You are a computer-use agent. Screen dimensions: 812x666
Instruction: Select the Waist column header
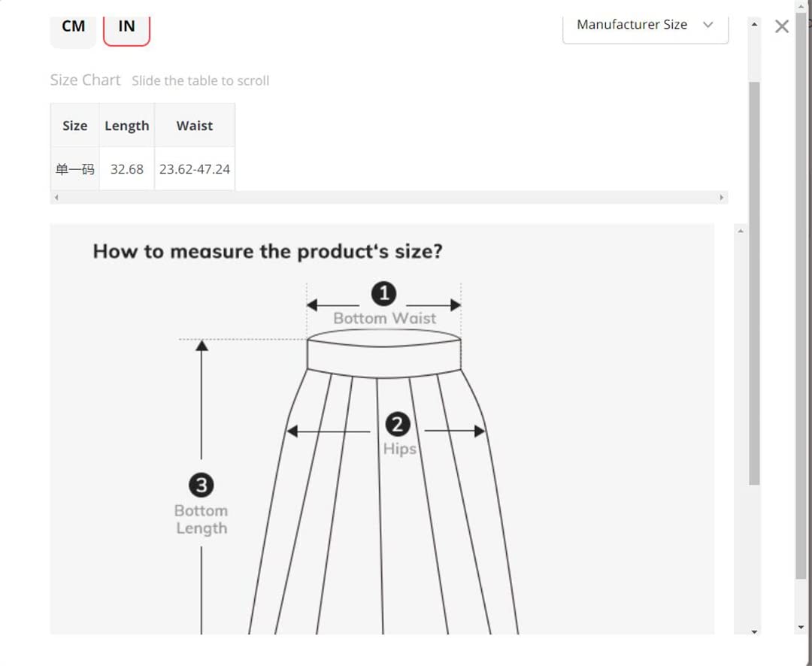point(195,126)
